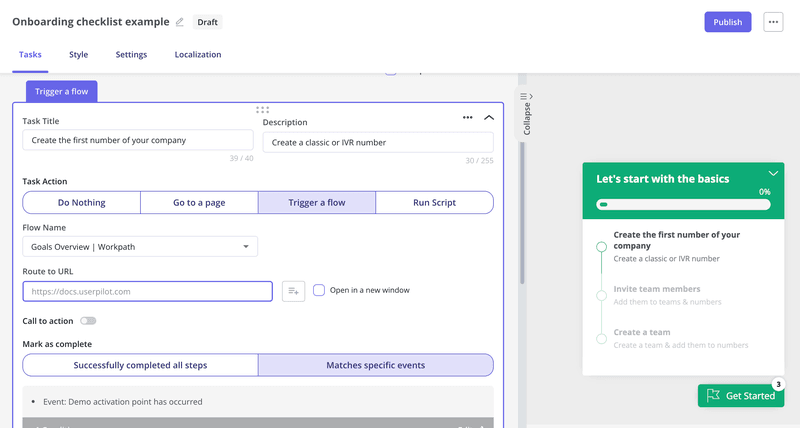This screenshot has height=428, width=800.
Task: Click the Demo activation point event line
Action: click(122, 401)
